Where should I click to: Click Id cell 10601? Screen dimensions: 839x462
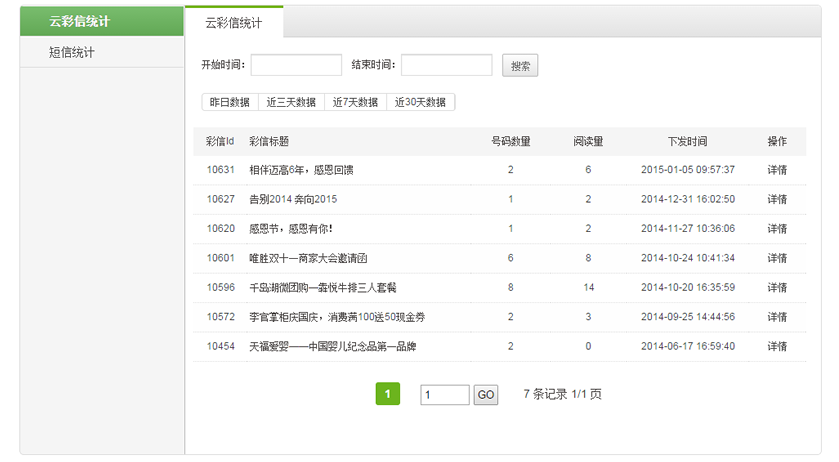[220, 258]
